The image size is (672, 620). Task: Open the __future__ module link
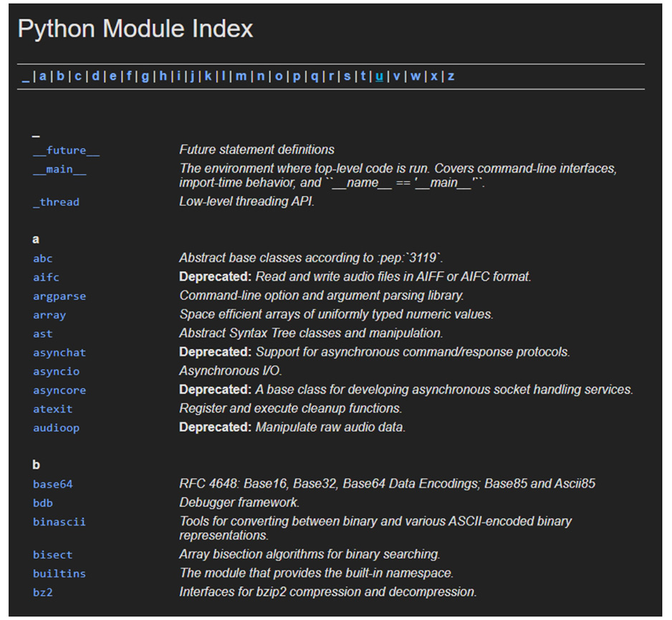[67, 150]
